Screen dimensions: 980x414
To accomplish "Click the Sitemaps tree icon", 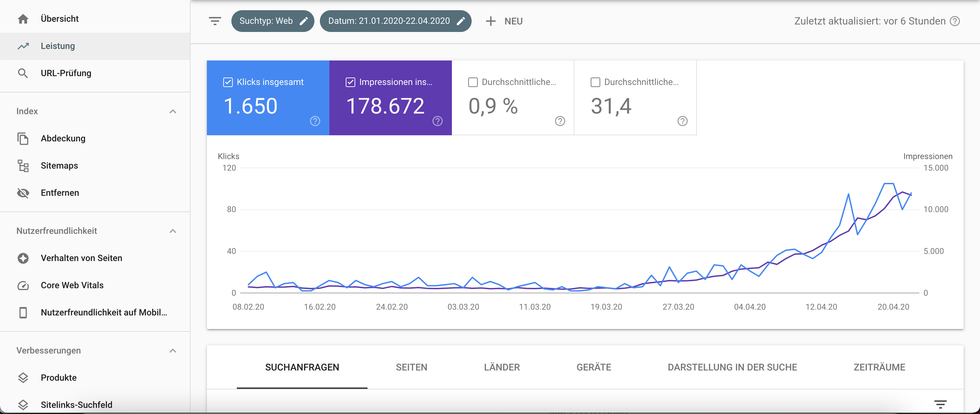I will pos(23,166).
